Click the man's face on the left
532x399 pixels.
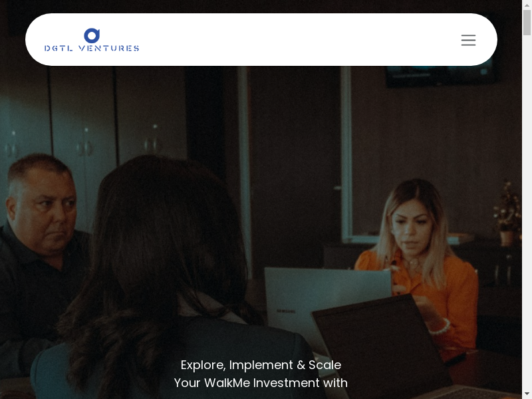[x=43, y=206]
